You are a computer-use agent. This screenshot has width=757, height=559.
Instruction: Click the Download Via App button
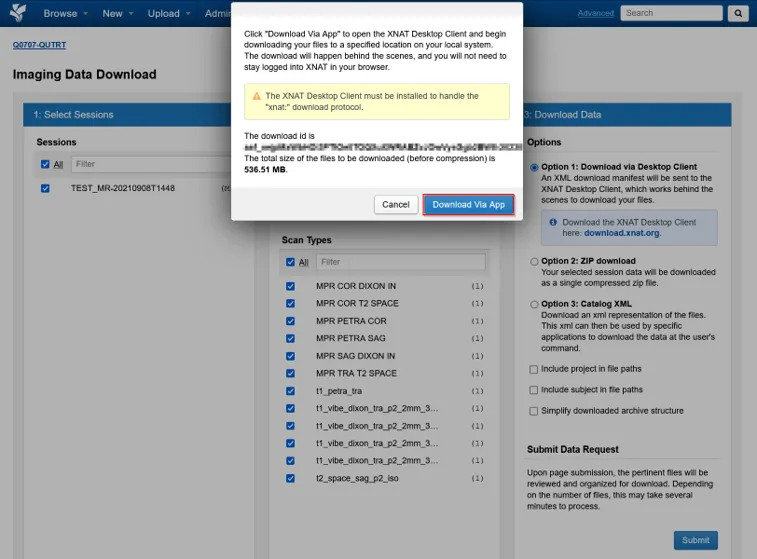tap(468, 205)
